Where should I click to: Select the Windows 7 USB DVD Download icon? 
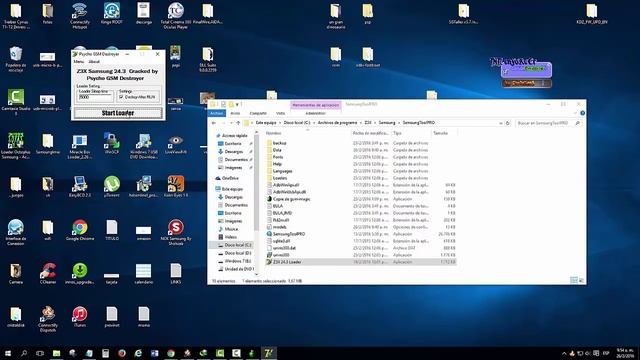pos(144,146)
